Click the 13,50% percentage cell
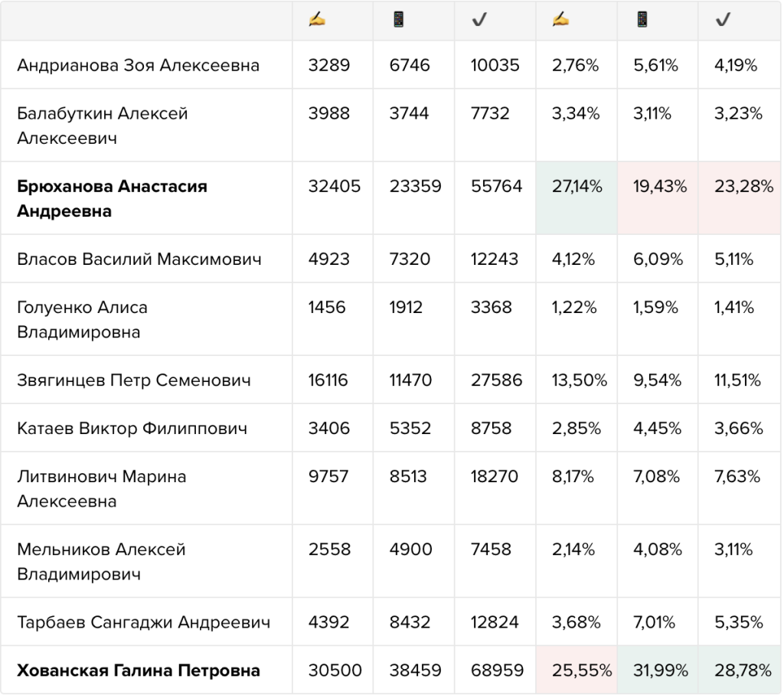Image resolution: width=784 pixels, height=695 pixels. click(x=577, y=380)
